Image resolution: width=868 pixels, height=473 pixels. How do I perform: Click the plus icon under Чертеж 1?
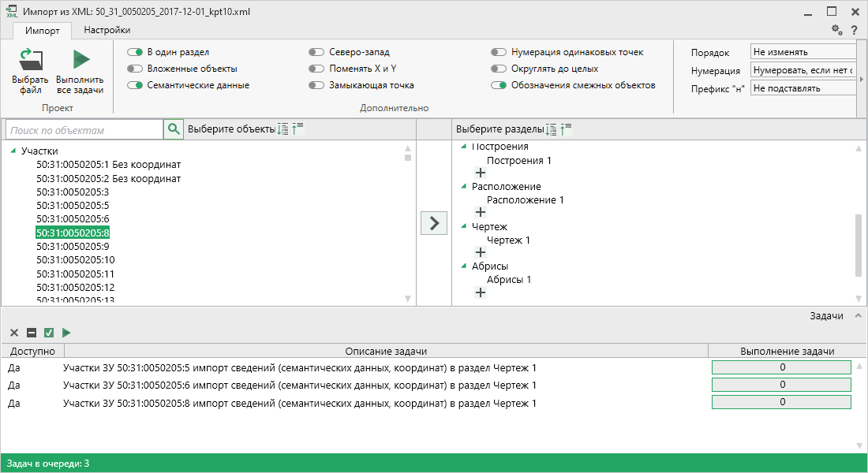point(480,252)
